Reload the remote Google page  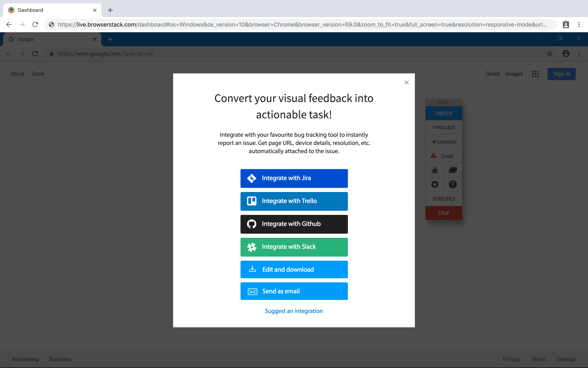pyautogui.click(x=35, y=54)
